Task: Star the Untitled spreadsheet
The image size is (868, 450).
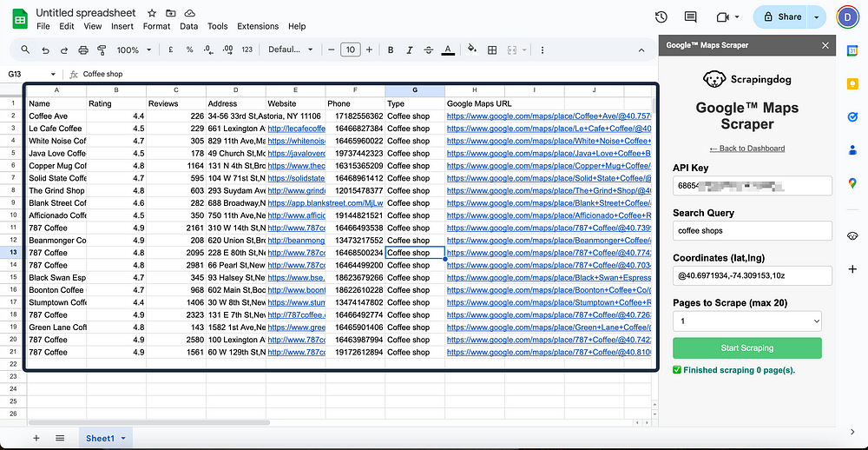Action: 152,13
